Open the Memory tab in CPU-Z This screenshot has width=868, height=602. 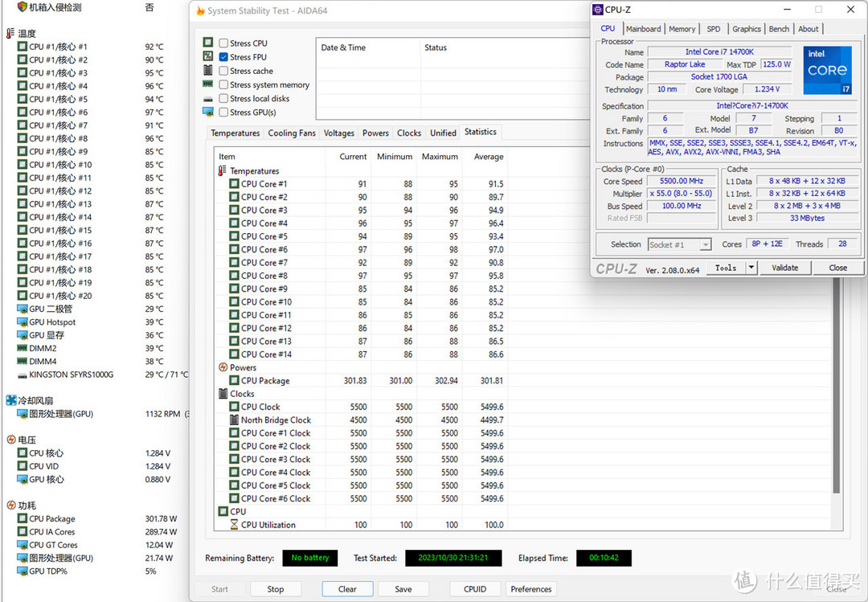pos(682,29)
